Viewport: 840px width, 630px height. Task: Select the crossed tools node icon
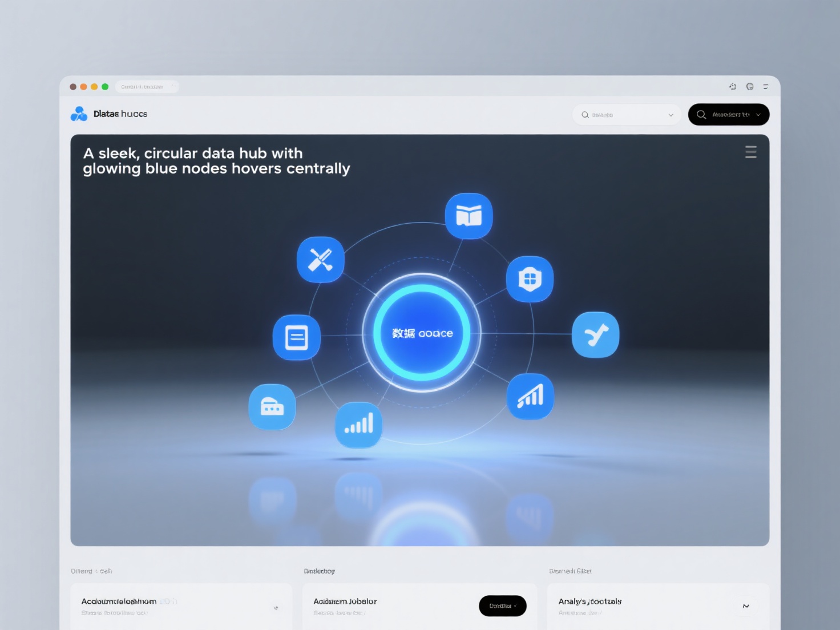[x=321, y=260]
